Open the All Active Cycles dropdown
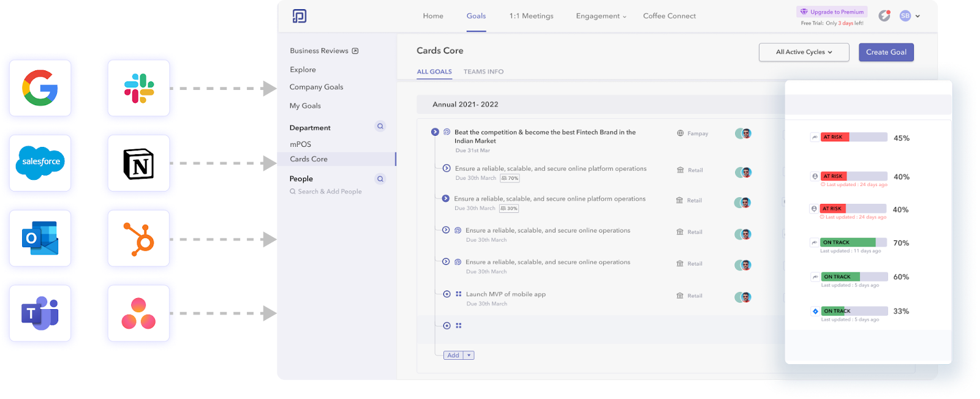This screenshot has width=980, height=399. (804, 52)
